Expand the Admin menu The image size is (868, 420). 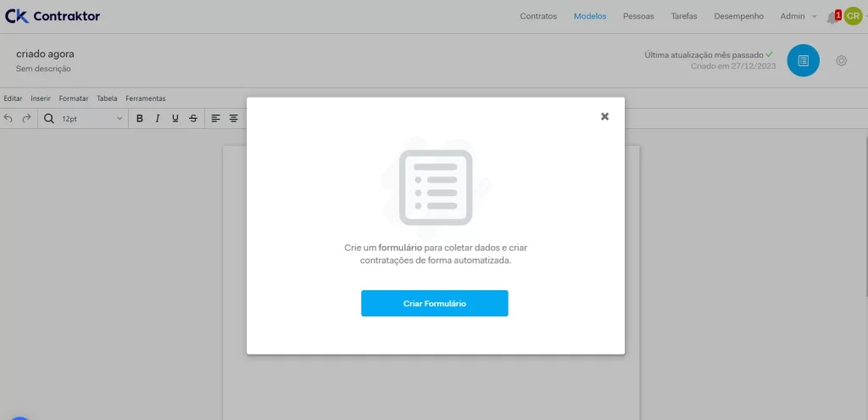tap(798, 16)
